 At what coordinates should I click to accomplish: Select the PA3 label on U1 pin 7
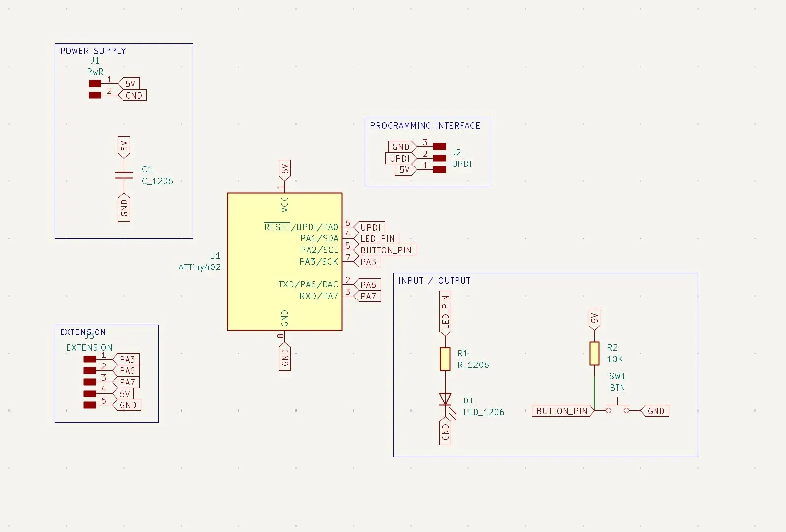tap(367, 262)
